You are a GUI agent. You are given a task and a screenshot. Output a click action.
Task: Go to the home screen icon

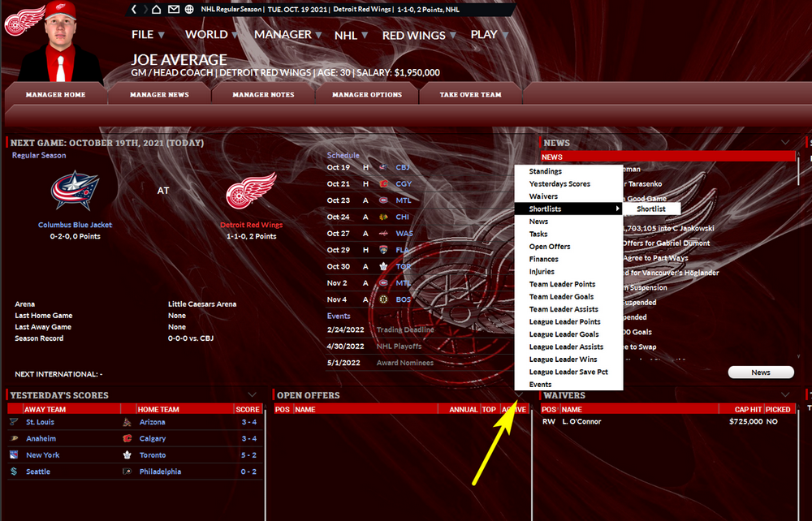pyautogui.click(x=157, y=10)
